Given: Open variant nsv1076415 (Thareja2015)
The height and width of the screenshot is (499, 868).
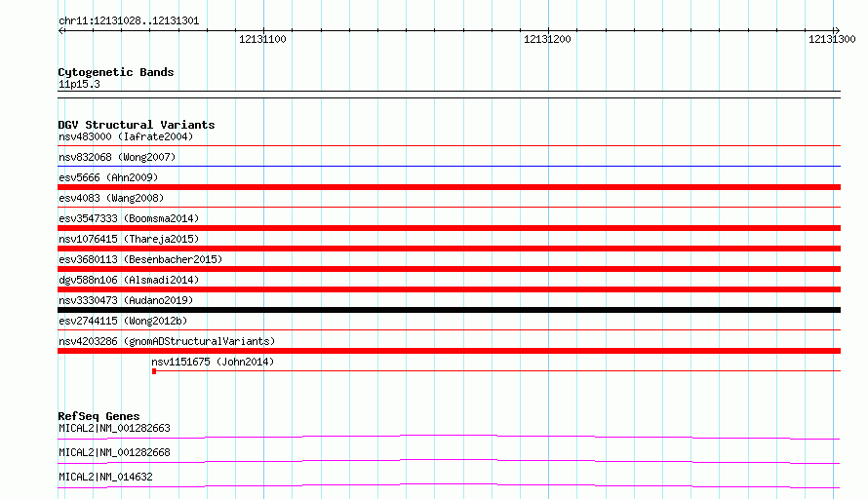Looking at the screenshot, I should [x=129, y=239].
